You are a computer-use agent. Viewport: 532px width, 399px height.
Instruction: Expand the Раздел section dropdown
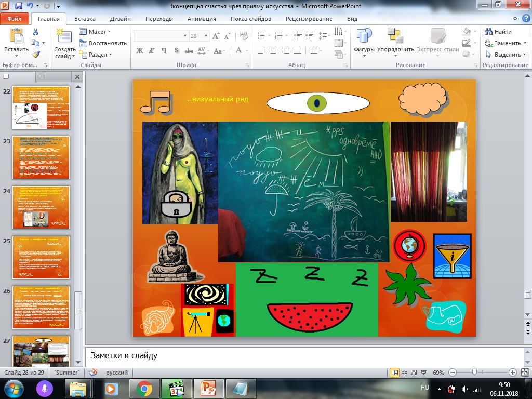click(96, 54)
